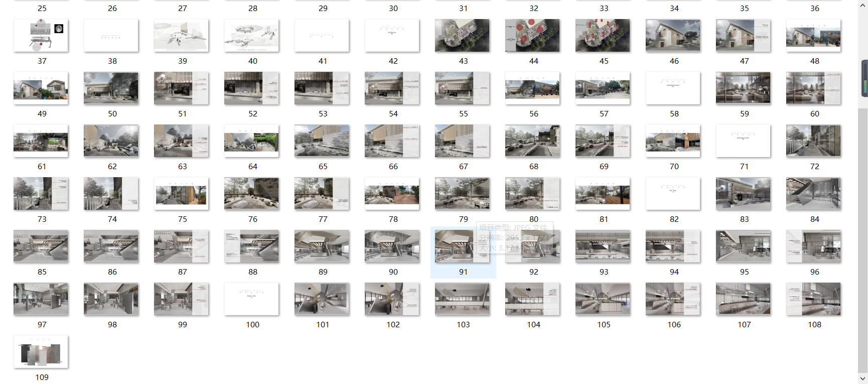
Task: Click the material board thumbnail 109
Action: point(41,352)
